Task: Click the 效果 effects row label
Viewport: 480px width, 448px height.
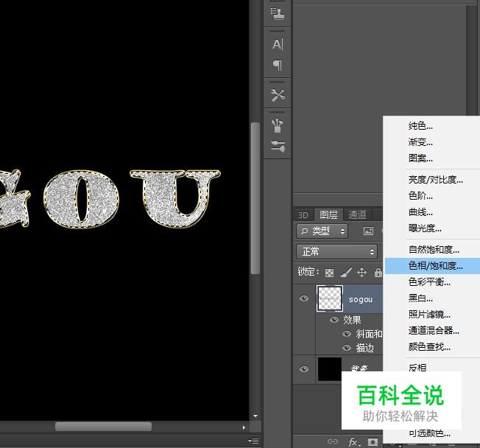Action: pos(352,320)
